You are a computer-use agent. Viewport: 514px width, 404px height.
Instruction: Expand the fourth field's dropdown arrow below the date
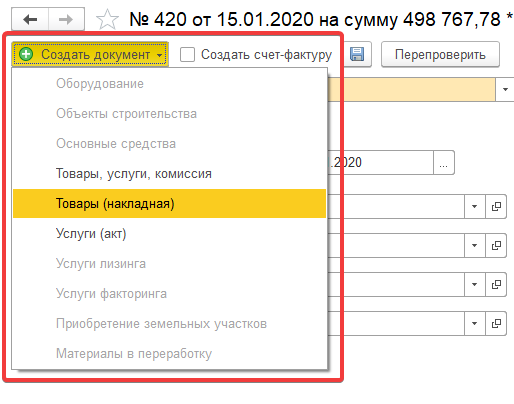[x=475, y=323]
